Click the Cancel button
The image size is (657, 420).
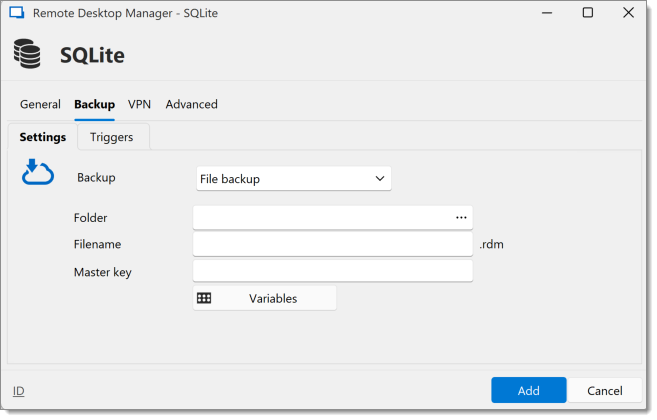pyautogui.click(x=605, y=390)
